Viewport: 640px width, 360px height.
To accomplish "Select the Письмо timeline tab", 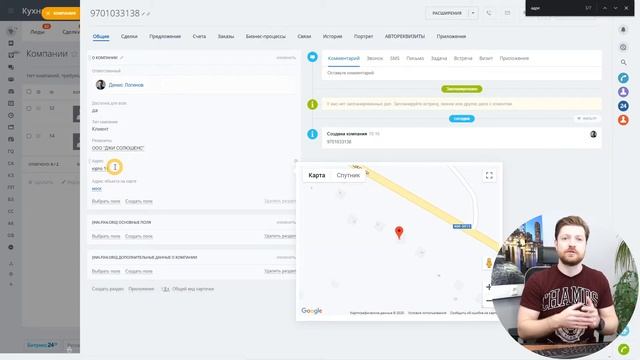I will coord(415,58).
